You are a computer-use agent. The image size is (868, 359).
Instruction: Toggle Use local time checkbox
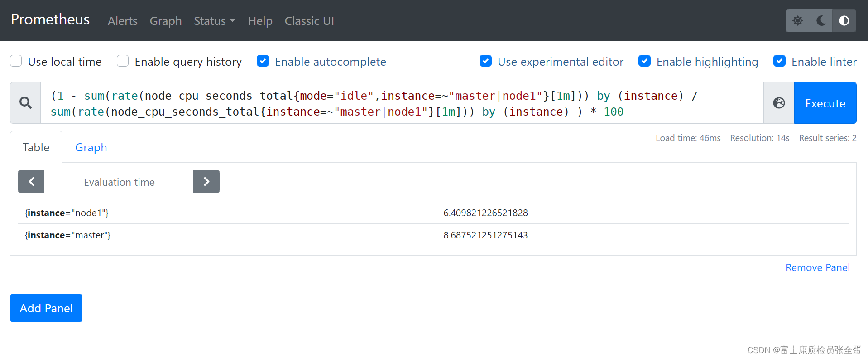point(16,61)
